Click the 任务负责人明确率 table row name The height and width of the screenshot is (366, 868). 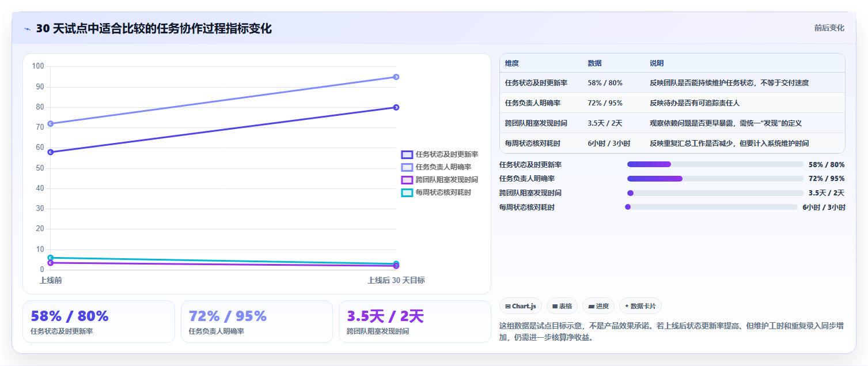pos(533,103)
